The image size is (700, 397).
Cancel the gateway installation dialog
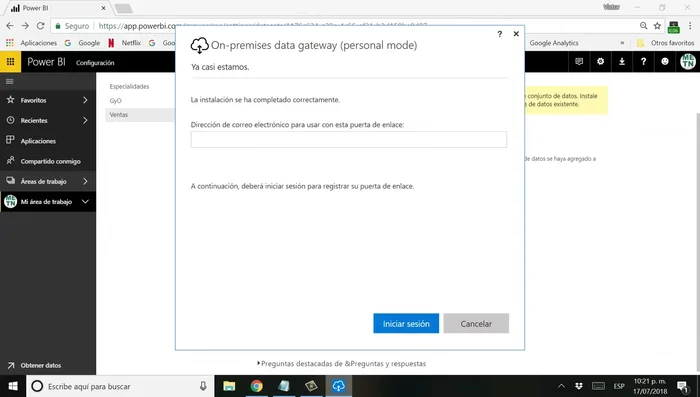click(x=476, y=323)
